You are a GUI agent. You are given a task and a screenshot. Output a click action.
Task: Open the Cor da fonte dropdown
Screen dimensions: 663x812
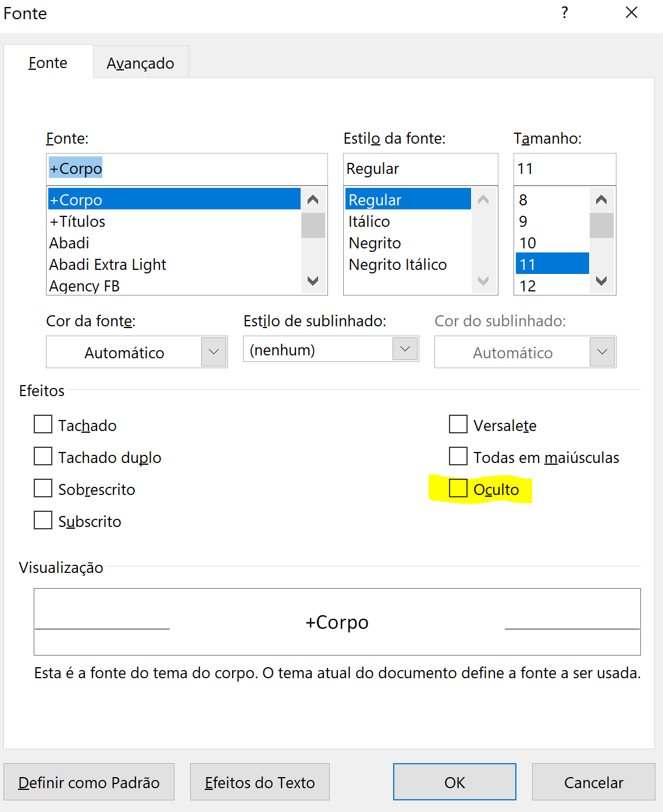click(x=213, y=352)
